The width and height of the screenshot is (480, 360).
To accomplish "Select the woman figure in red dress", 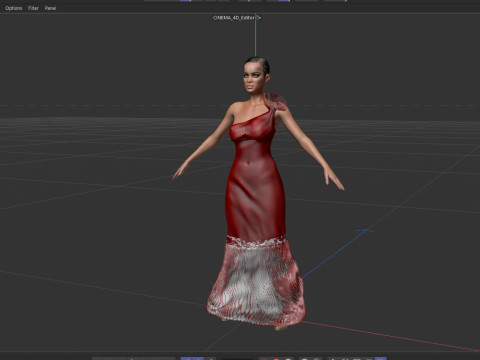I will (257, 193).
